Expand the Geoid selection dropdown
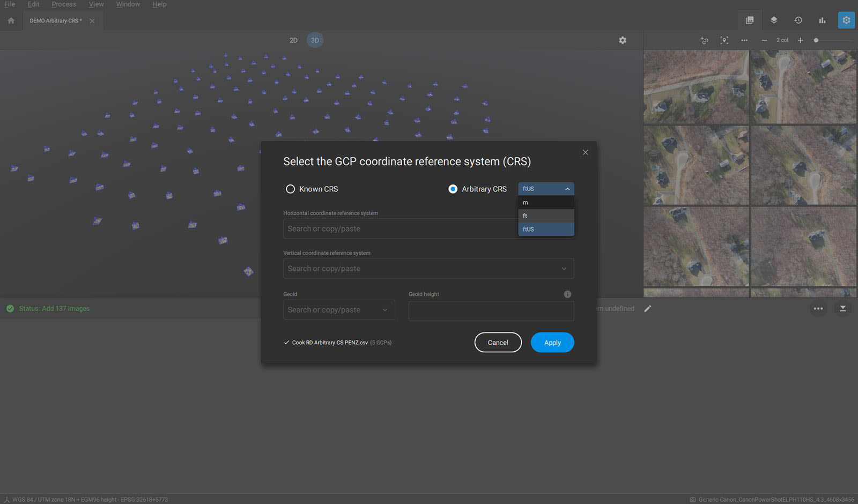Image resolution: width=858 pixels, height=504 pixels. (384, 309)
